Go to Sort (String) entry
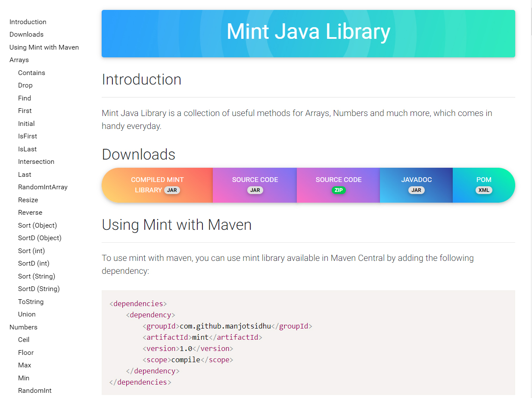 (x=37, y=276)
